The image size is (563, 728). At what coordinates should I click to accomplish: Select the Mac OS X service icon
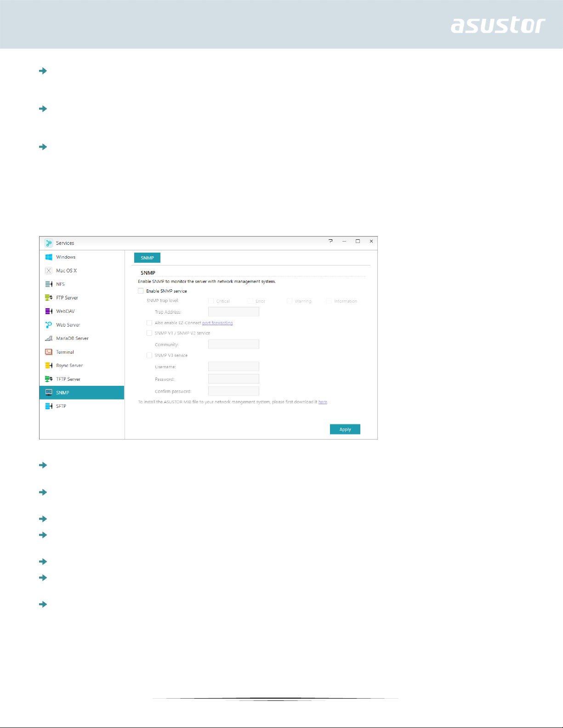click(49, 271)
